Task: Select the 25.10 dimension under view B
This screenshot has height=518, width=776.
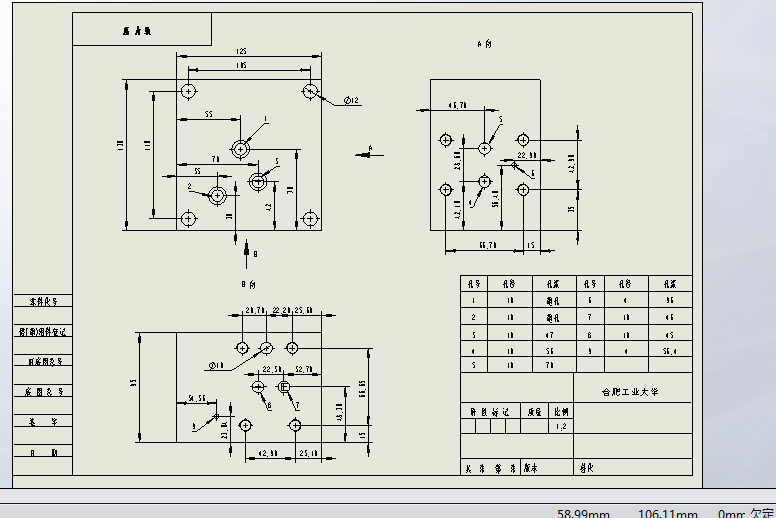Action: tap(308, 453)
